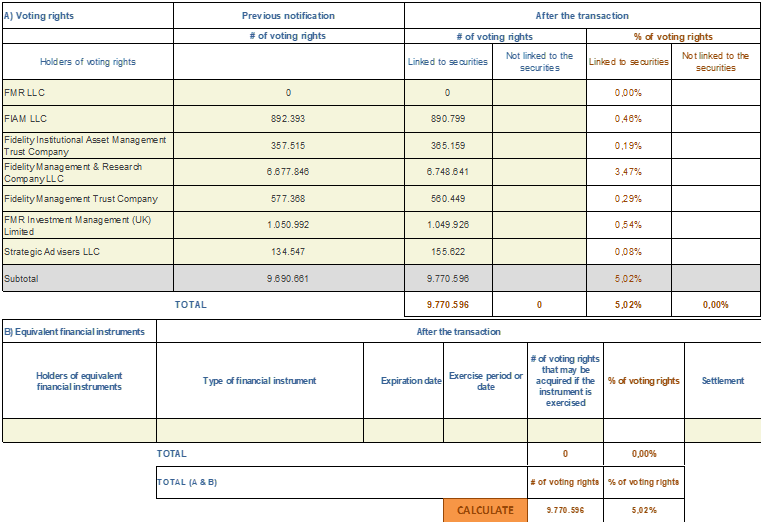Click empty type of financial instrument input cell
This screenshot has height=531, width=763.
[x=260, y=430]
